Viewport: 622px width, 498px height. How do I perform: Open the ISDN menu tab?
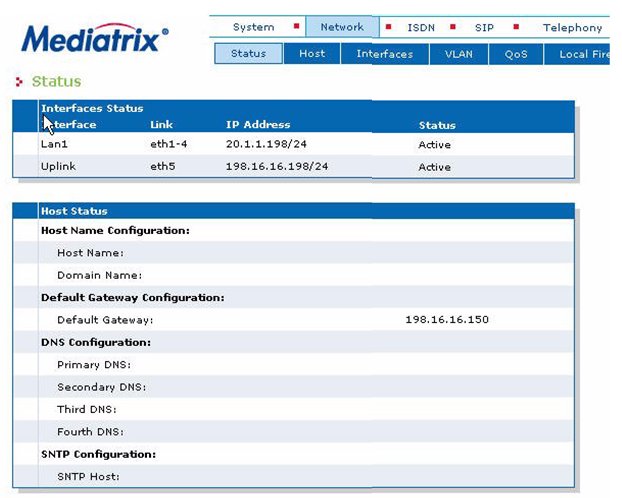click(x=421, y=27)
